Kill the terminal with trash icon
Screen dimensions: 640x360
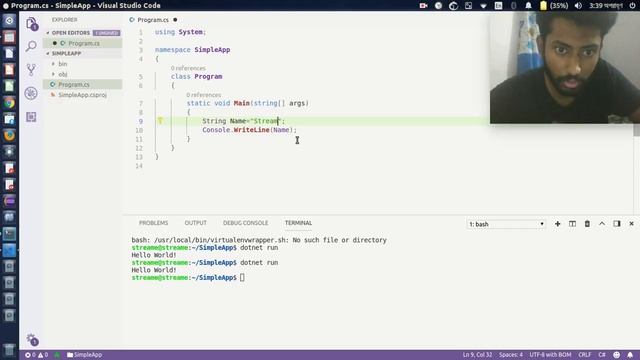pos(587,224)
